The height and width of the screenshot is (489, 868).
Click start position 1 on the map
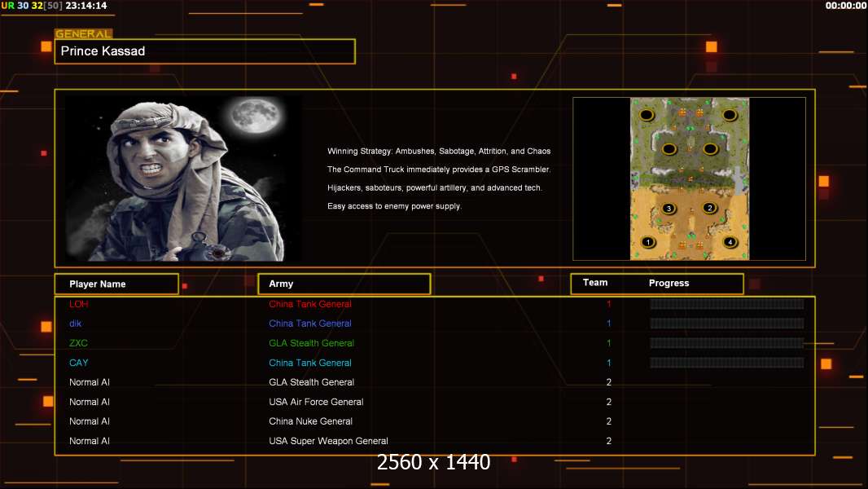(648, 242)
